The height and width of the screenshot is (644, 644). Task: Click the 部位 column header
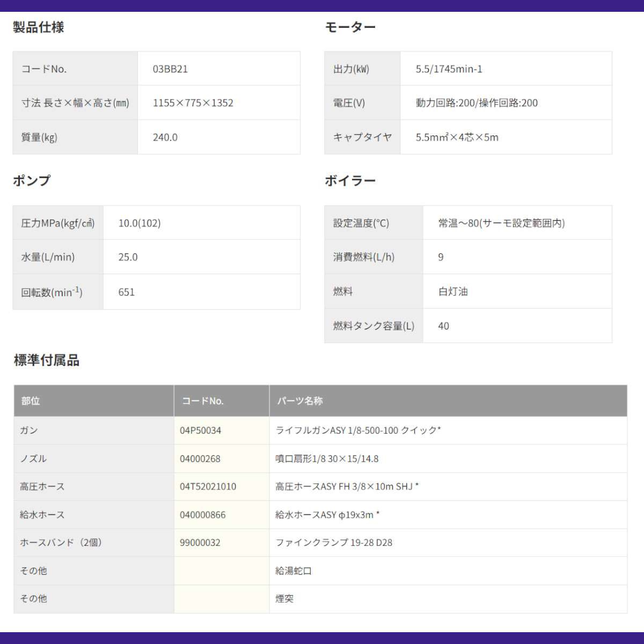point(31,401)
